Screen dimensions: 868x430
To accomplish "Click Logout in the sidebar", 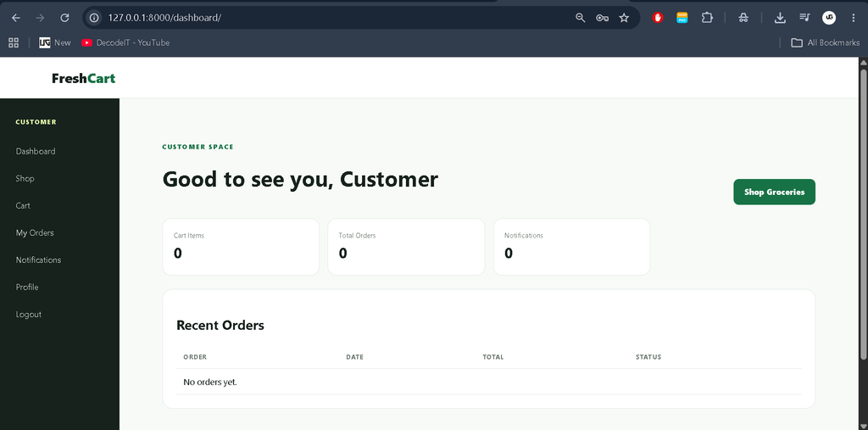I will pyautogui.click(x=29, y=314).
